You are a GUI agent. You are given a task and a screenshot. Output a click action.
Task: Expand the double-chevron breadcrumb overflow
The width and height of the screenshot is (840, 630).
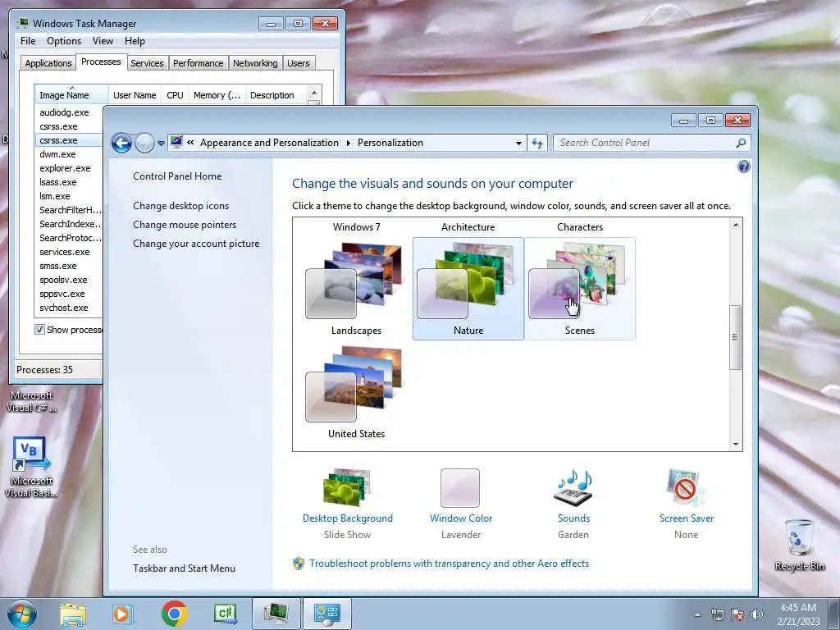point(190,143)
